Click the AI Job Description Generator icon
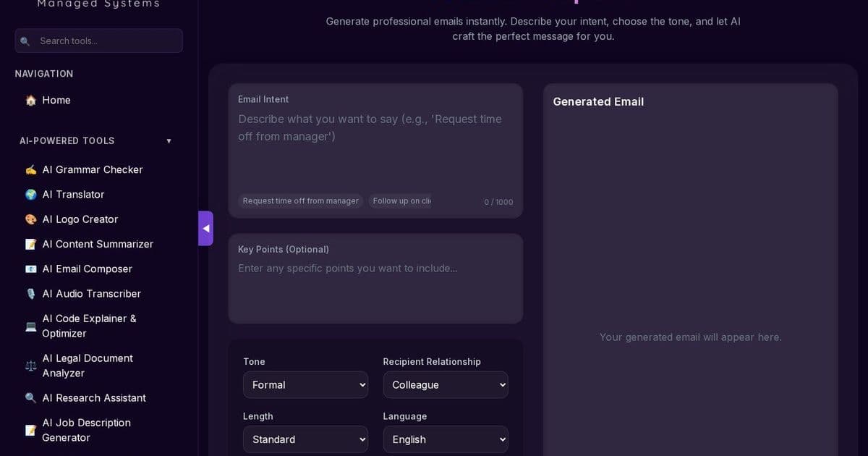This screenshot has height=456, width=868. (x=30, y=429)
